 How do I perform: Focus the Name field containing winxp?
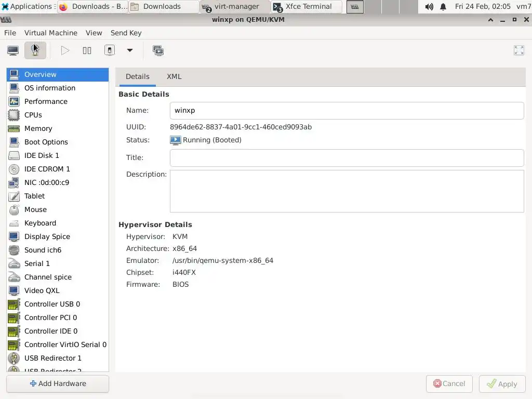tap(347, 111)
